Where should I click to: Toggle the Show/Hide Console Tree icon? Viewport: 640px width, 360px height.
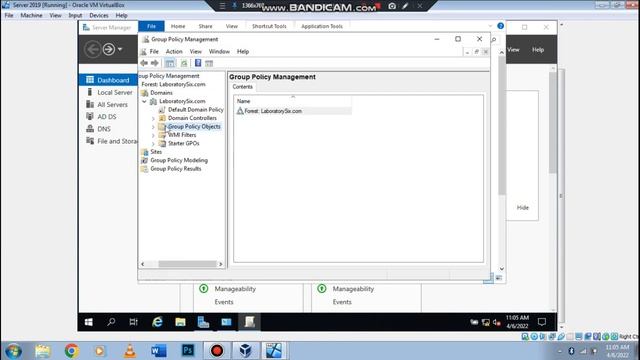click(170, 63)
